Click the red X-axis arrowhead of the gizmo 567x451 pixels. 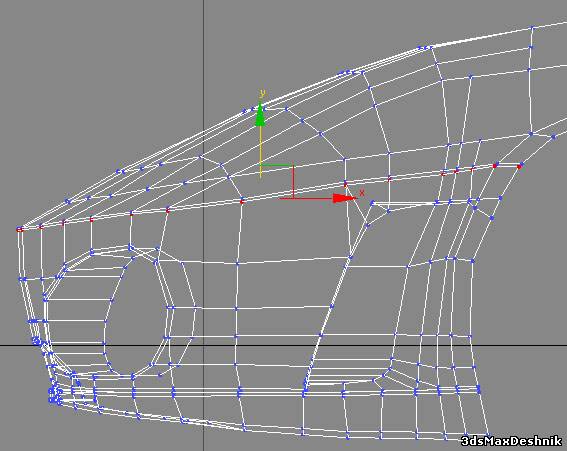pos(344,198)
